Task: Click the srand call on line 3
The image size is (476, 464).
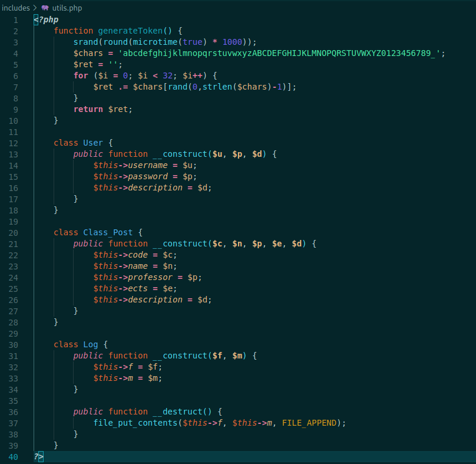Action: pyautogui.click(x=86, y=42)
